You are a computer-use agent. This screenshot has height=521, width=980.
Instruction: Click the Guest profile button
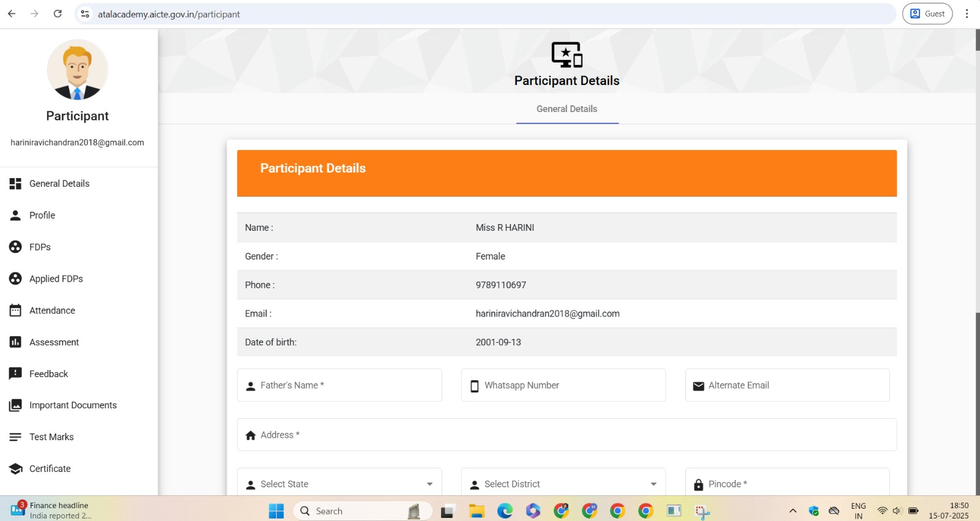point(927,13)
